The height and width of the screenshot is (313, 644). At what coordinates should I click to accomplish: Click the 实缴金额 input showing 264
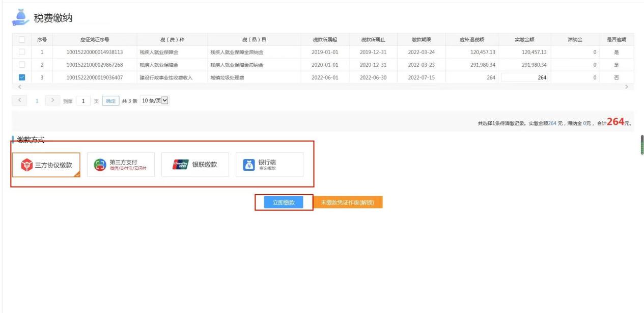tap(524, 77)
